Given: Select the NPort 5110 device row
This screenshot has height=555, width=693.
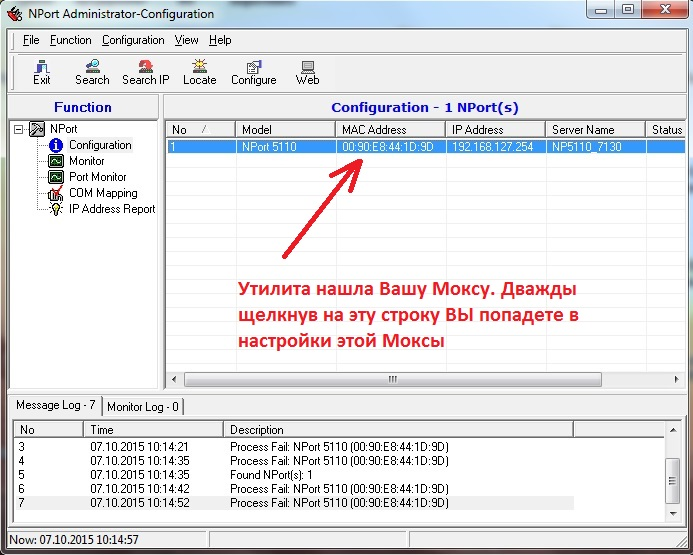Looking at the screenshot, I should (x=400, y=146).
